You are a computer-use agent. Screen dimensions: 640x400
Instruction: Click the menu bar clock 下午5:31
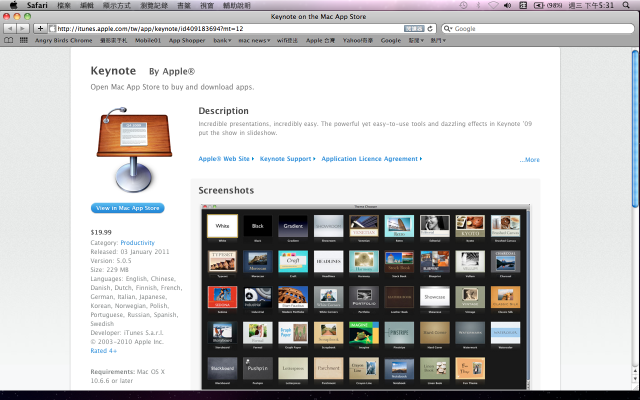point(599,5)
